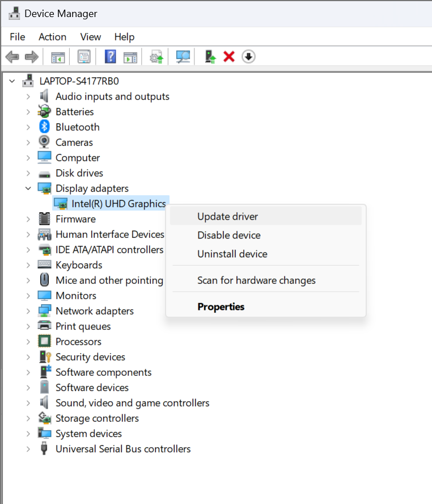Collapse the LAPTOP-S4177RB0 root node
The height and width of the screenshot is (504, 432).
(x=12, y=81)
